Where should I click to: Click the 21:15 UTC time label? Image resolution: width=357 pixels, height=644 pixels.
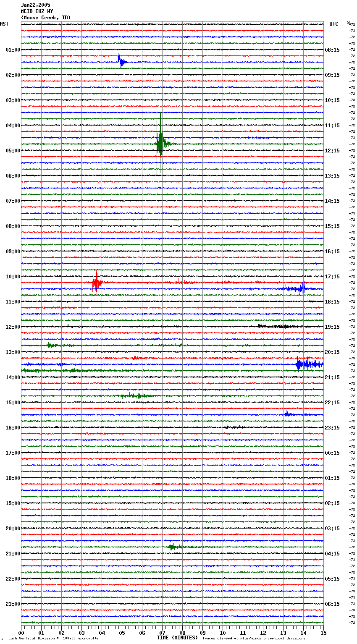[x=332, y=377]
